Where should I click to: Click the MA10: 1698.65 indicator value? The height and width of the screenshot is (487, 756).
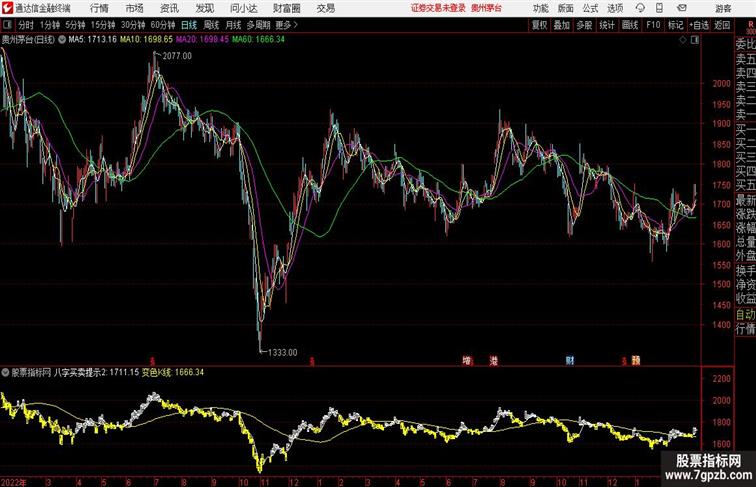click(x=146, y=40)
